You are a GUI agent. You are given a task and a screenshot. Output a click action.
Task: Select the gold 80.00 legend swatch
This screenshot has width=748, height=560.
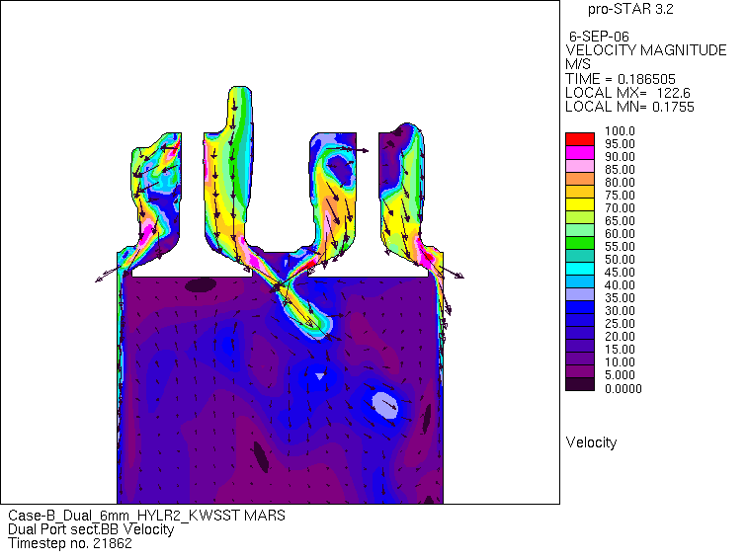(580, 191)
